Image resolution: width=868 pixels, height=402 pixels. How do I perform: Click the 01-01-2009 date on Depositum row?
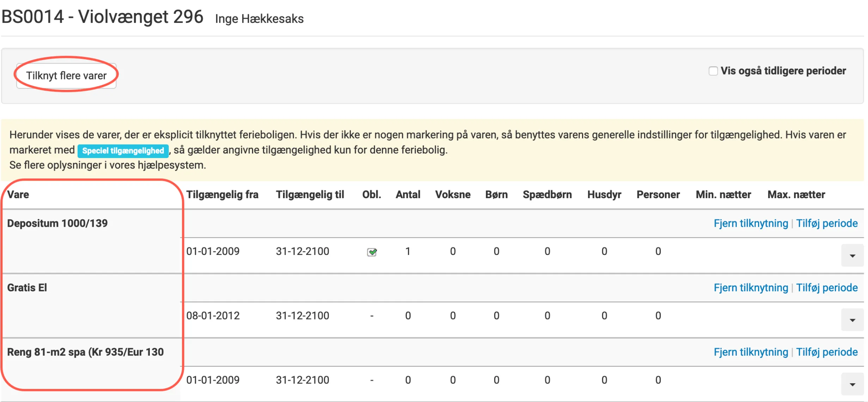(x=213, y=251)
